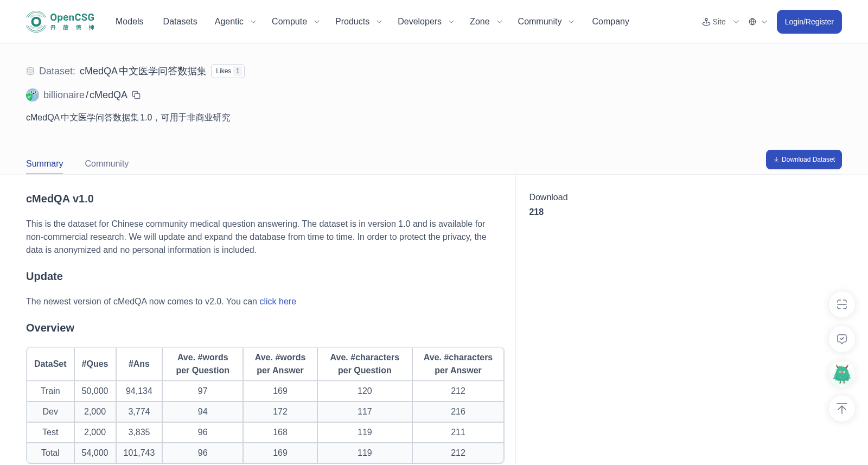Click the Login/Register button
This screenshot has height=465, width=868.
(x=809, y=22)
